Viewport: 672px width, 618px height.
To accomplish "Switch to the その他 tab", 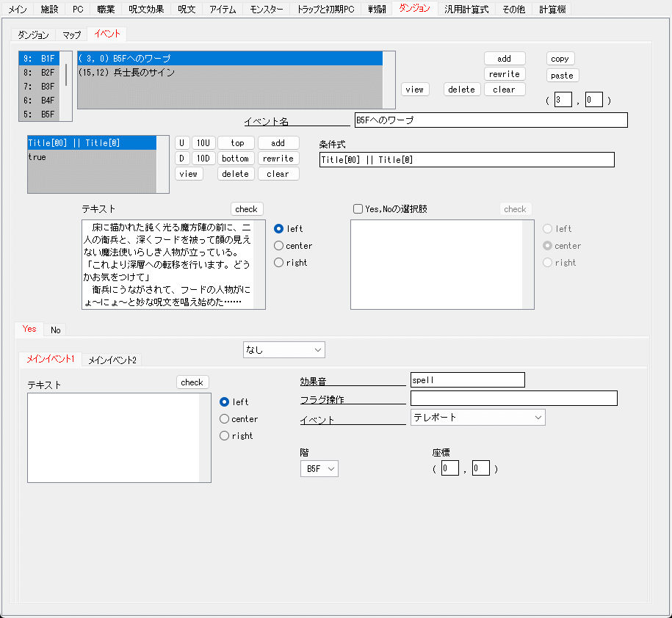I will (x=514, y=9).
